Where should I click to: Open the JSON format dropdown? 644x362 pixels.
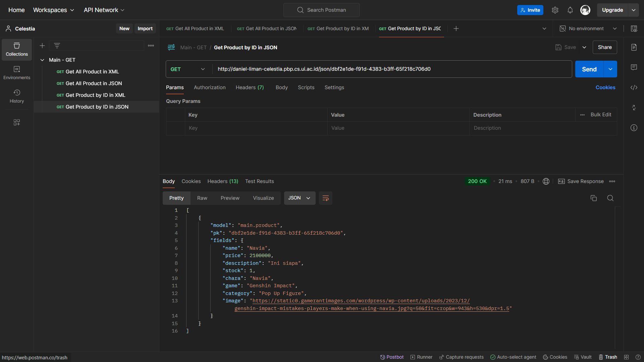[x=299, y=198]
